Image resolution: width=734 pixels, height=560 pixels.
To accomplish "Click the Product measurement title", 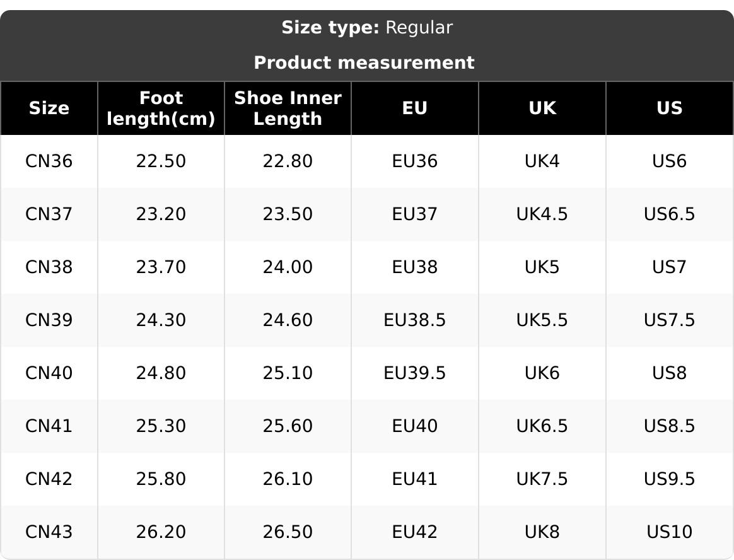I will pyautogui.click(x=364, y=63).
